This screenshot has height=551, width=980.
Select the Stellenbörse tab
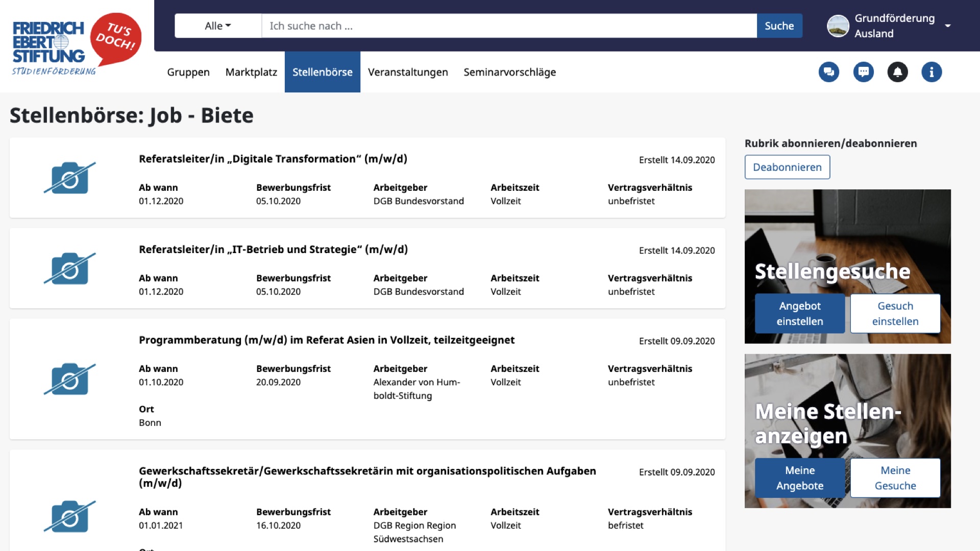click(x=323, y=72)
